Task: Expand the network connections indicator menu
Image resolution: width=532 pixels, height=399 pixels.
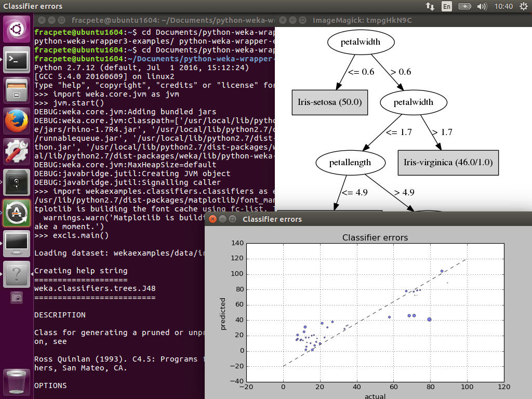Action: pos(430,6)
